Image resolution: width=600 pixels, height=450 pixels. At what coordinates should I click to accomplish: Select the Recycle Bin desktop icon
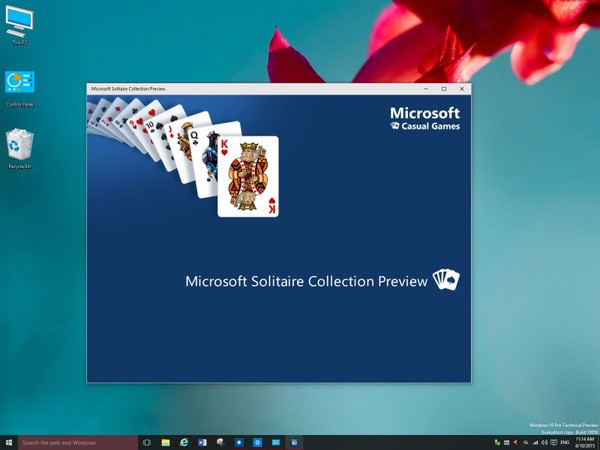(x=20, y=148)
